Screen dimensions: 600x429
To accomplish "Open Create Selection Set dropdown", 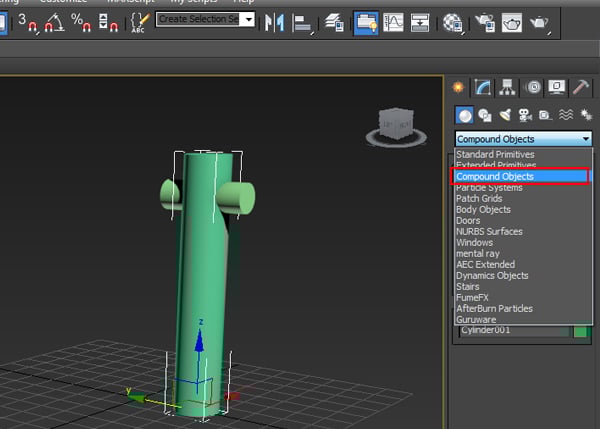I will click(249, 19).
